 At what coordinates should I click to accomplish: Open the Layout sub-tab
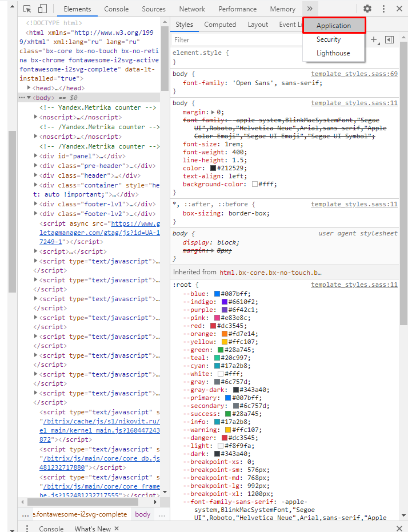click(258, 25)
